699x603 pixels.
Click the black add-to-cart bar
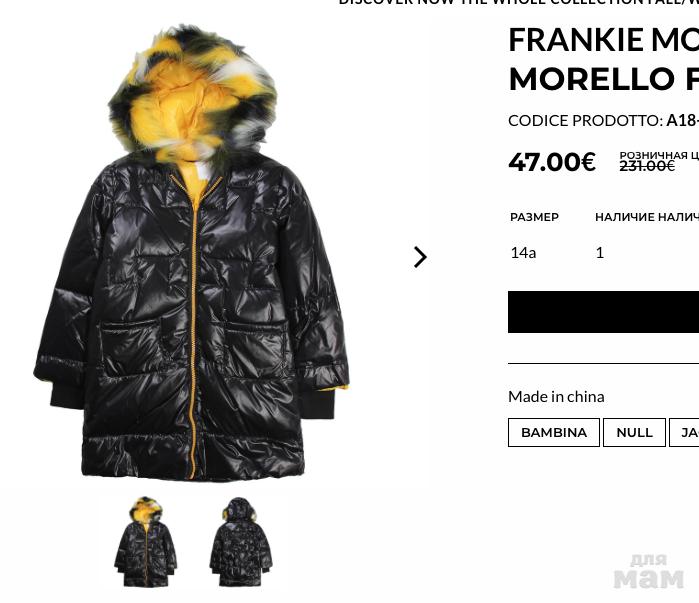[604, 312]
